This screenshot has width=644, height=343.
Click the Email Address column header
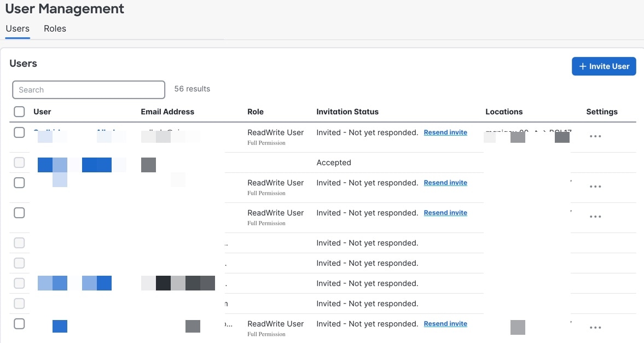[x=167, y=112]
